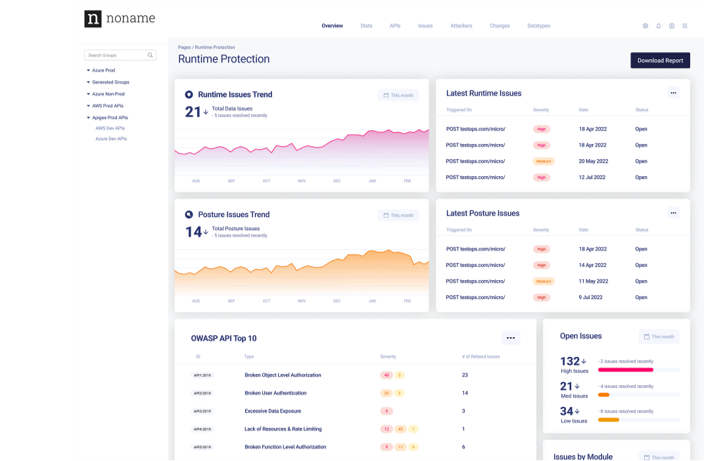Open posture issue dated 14 Apr 2022
The height and width of the screenshot is (461, 704).
tap(563, 265)
